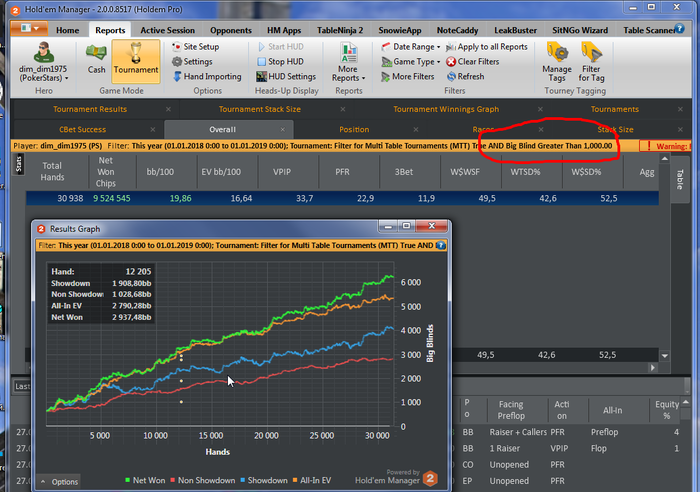Open the vertical Table side tab

point(679,179)
